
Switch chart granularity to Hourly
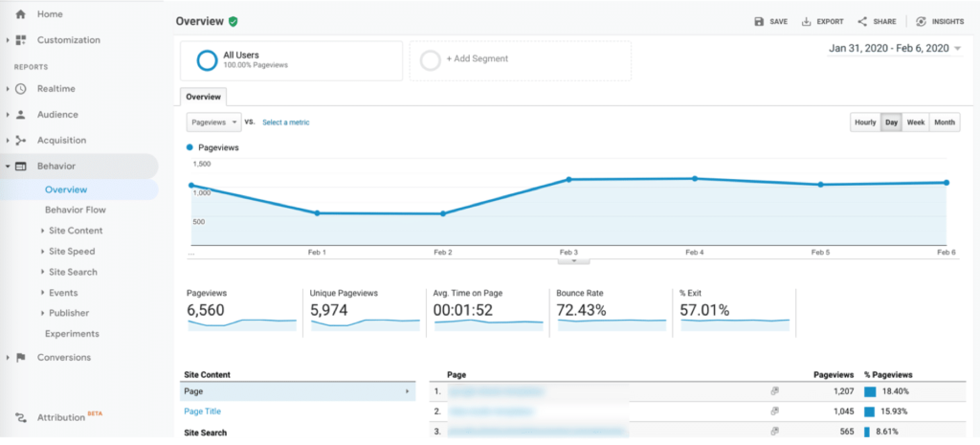(x=865, y=122)
